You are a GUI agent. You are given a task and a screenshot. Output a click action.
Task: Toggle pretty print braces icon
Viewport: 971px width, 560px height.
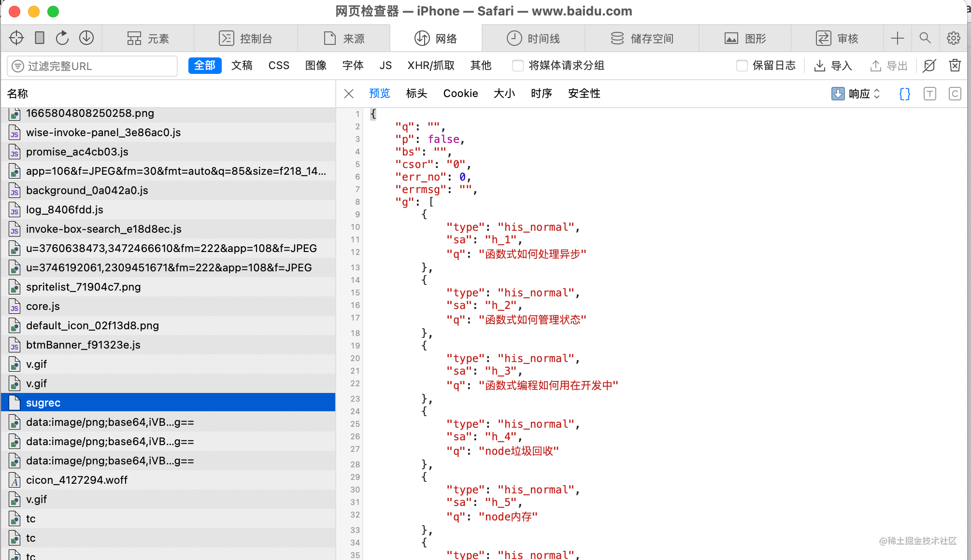pyautogui.click(x=905, y=94)
